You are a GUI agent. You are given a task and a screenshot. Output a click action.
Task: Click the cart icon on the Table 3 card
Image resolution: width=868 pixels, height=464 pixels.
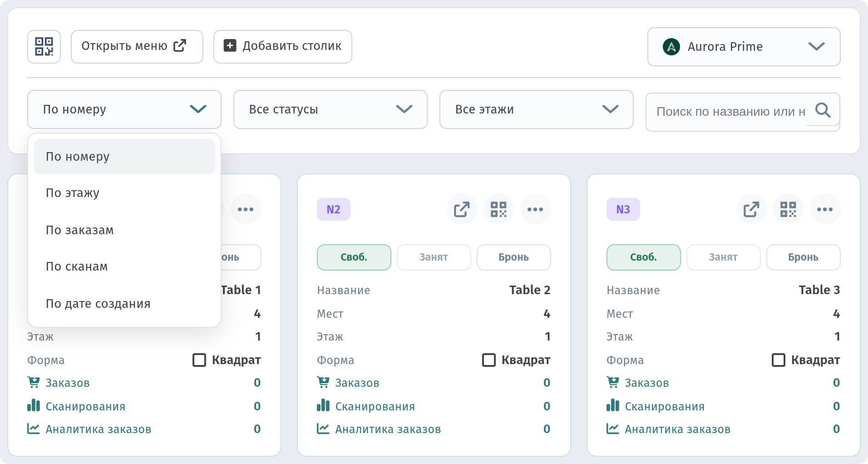point(613,382)
